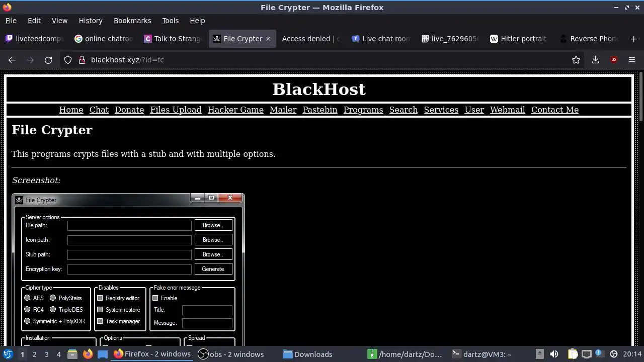This screenshot has height=362, width=644.
Task: Open the History menu
Action: [91, 21]
